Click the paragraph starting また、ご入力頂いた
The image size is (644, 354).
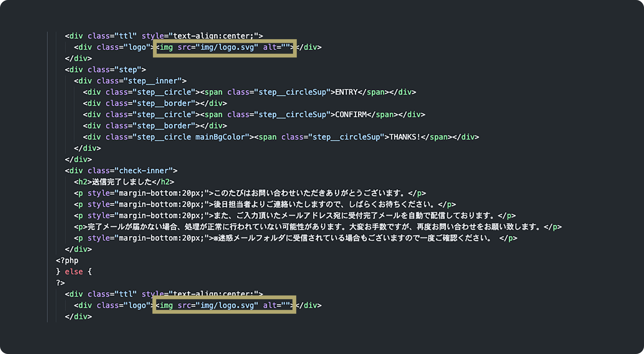[294, 215]
